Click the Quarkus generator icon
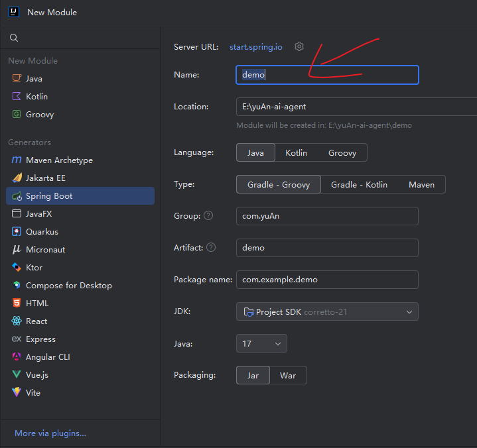 17,231
